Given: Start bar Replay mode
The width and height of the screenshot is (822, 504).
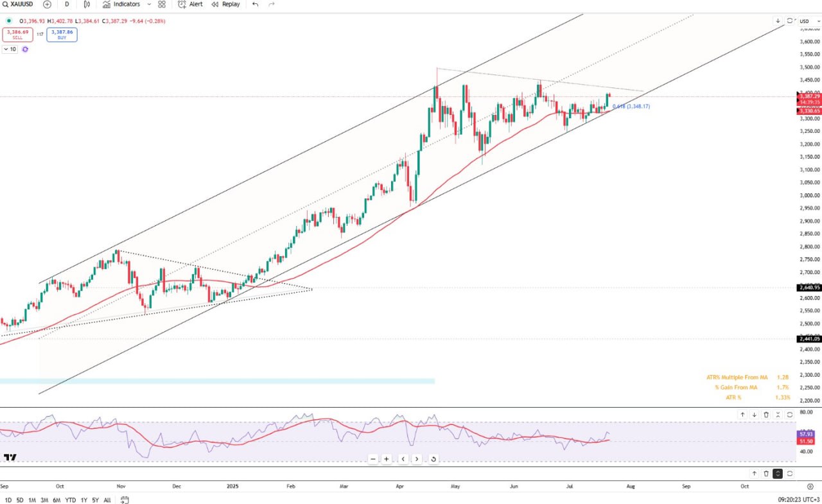Looking at the screenshot, I should pos(225,4).
